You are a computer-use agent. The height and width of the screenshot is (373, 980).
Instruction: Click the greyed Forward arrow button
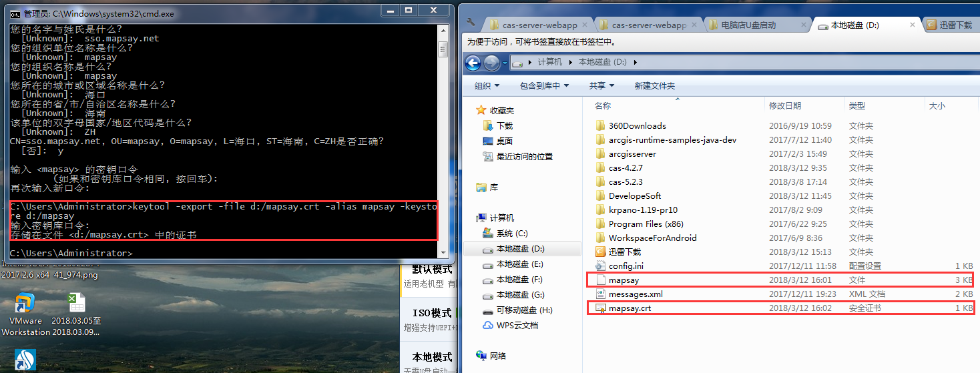[x=492, y=63]
